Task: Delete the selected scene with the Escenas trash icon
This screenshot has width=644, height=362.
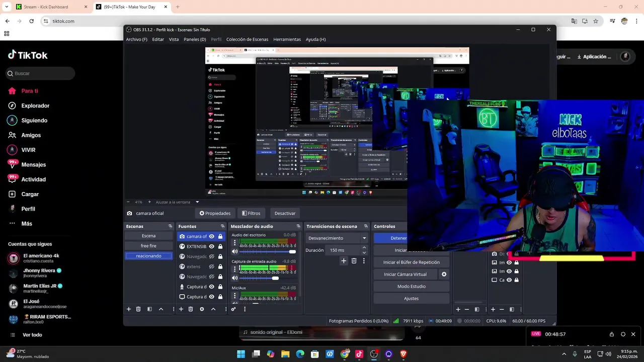Action: coord(138,309)
